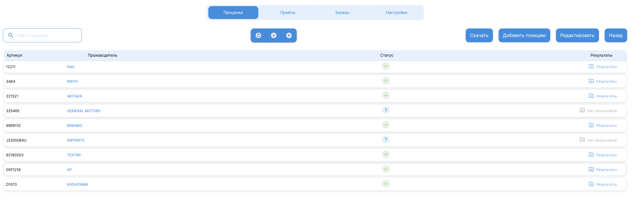Image resolution: width=644 pixels, height=219 pixels.
Task: Open Результаты link for 05P1218
Action: [x=606, y=170]
